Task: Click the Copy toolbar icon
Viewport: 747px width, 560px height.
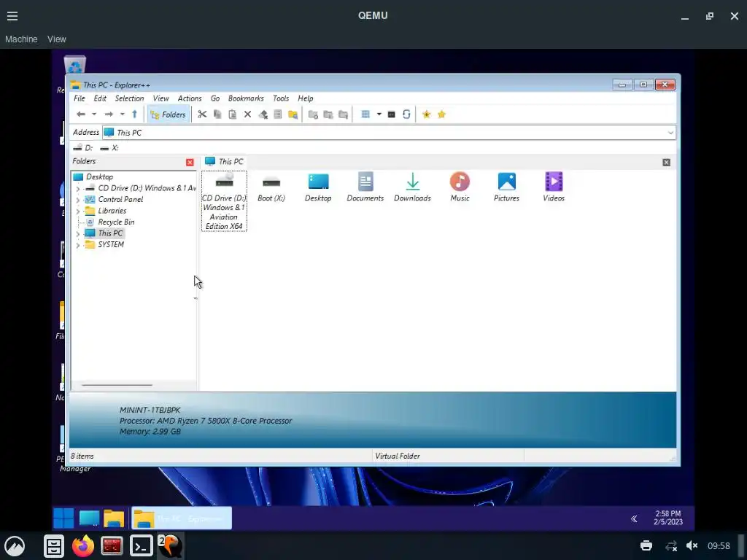Action: [217, 114]
